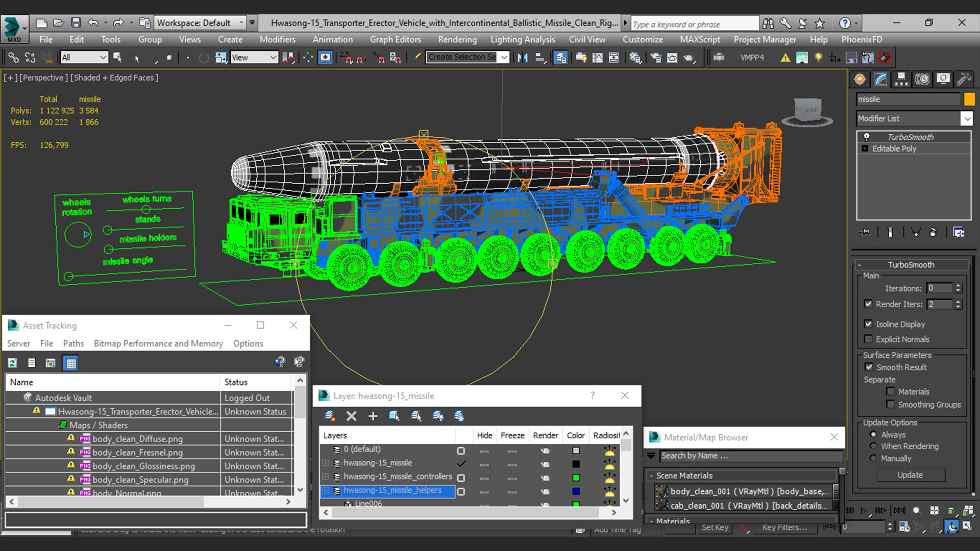Select When Rendering update option
Viewport: 980px width, 551px height.
873,446
